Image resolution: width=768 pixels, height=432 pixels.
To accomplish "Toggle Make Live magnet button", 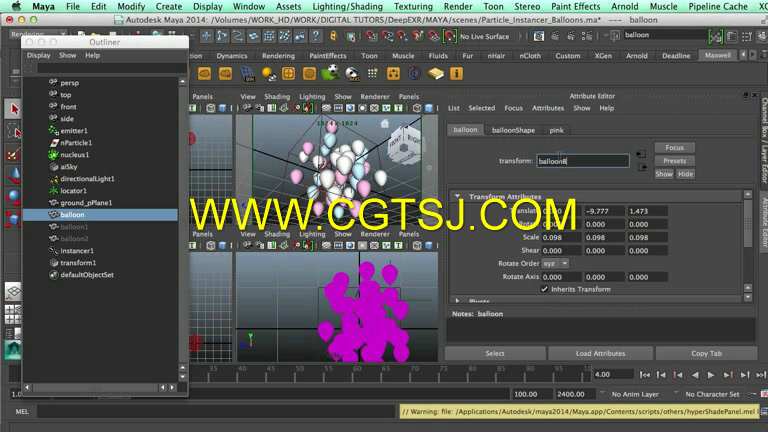I will [x=450, y=36].
